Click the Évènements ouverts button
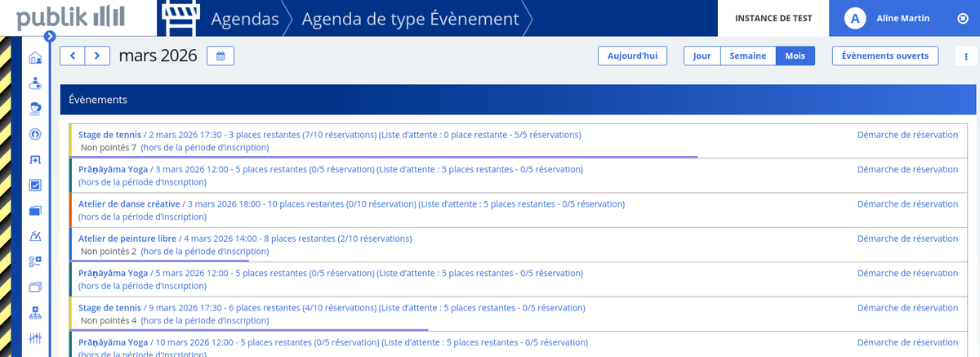Viewport: 980px width, 357px height. [x=884, y=56]
